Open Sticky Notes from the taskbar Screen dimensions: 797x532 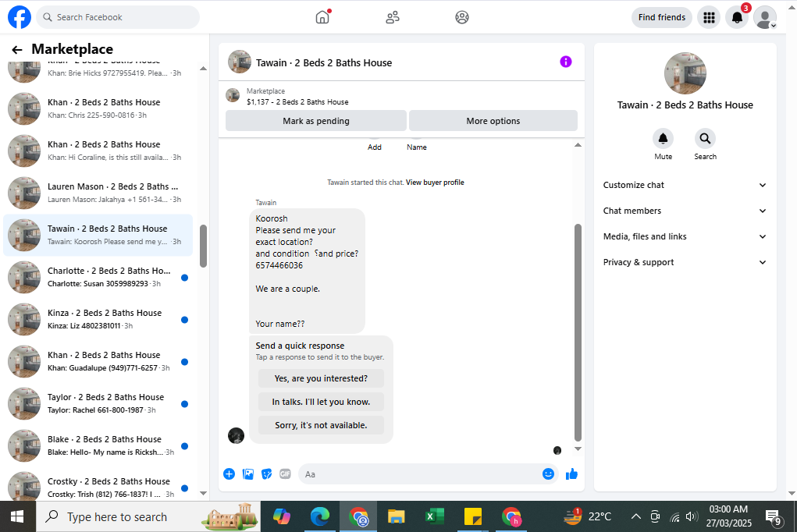pyautogui.click(x=473, y=516)
